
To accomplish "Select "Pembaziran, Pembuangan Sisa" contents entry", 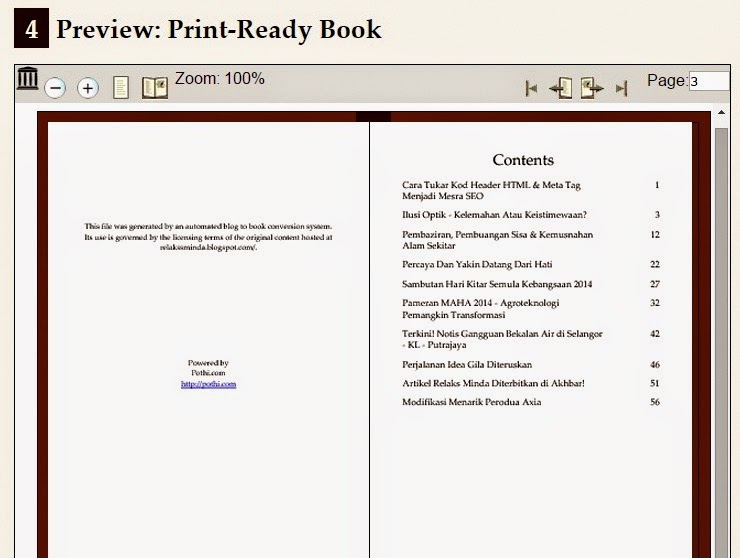I will [497, 240].
